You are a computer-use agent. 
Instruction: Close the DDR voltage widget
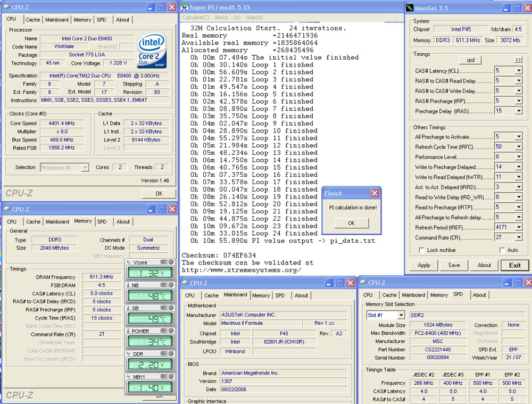(x=171, y=353)
